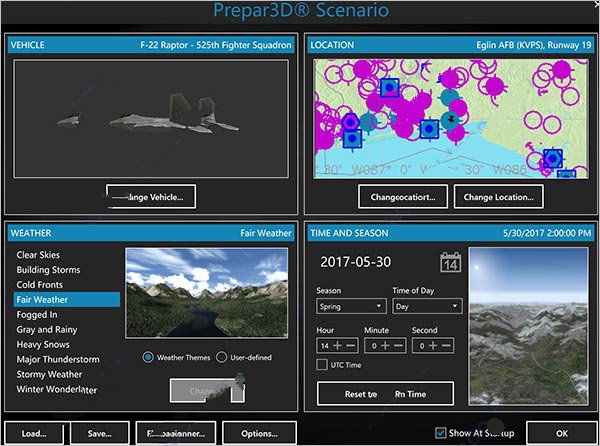Decrease the Hour value with minus
This screenshot has width=600, height=446.
pos(350,346)
